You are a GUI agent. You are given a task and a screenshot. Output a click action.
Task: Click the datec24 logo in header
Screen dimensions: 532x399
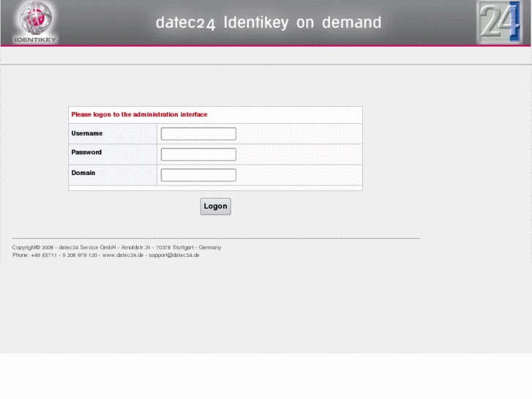click(500, 22)
